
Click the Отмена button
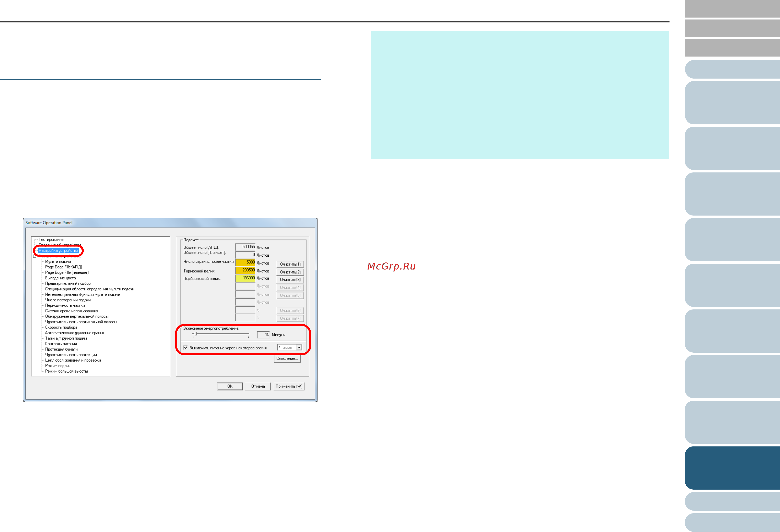tap(258, 386)
